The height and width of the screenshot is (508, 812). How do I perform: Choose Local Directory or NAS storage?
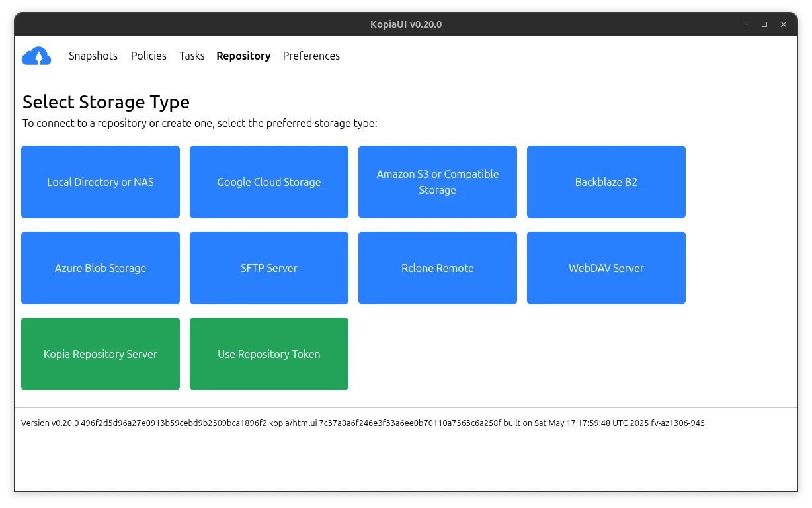(101, 182)
